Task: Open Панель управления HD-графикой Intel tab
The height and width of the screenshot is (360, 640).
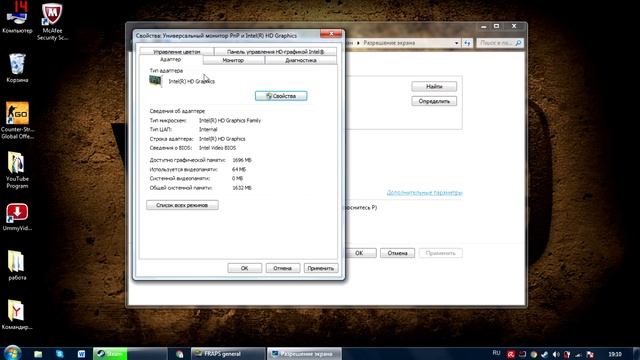Action: pos(276,52)
